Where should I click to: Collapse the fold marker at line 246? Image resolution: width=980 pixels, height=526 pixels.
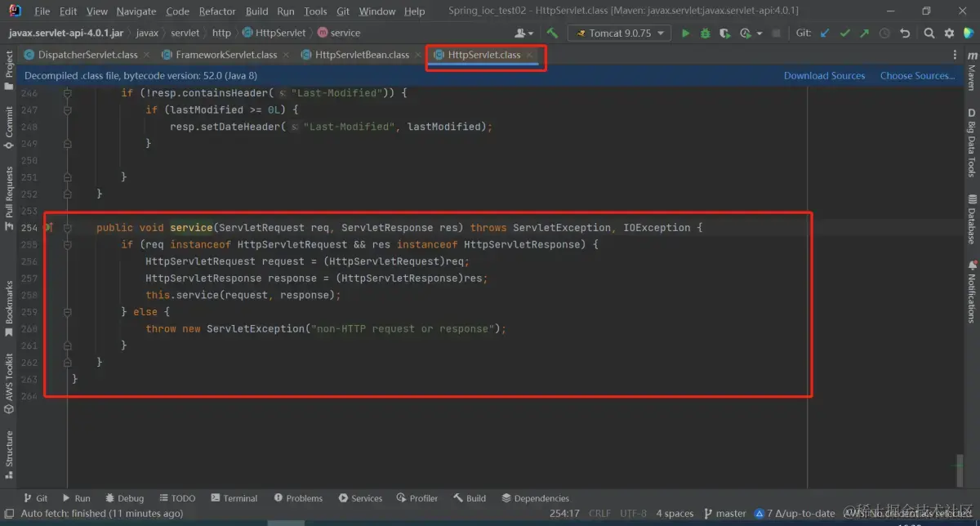[x=69, y=93]
